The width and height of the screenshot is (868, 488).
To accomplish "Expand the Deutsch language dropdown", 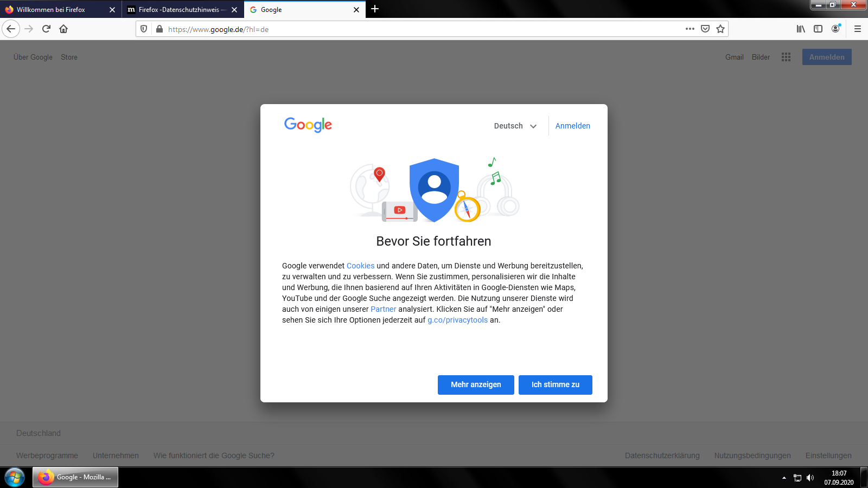I will click(x=515, y=126).
